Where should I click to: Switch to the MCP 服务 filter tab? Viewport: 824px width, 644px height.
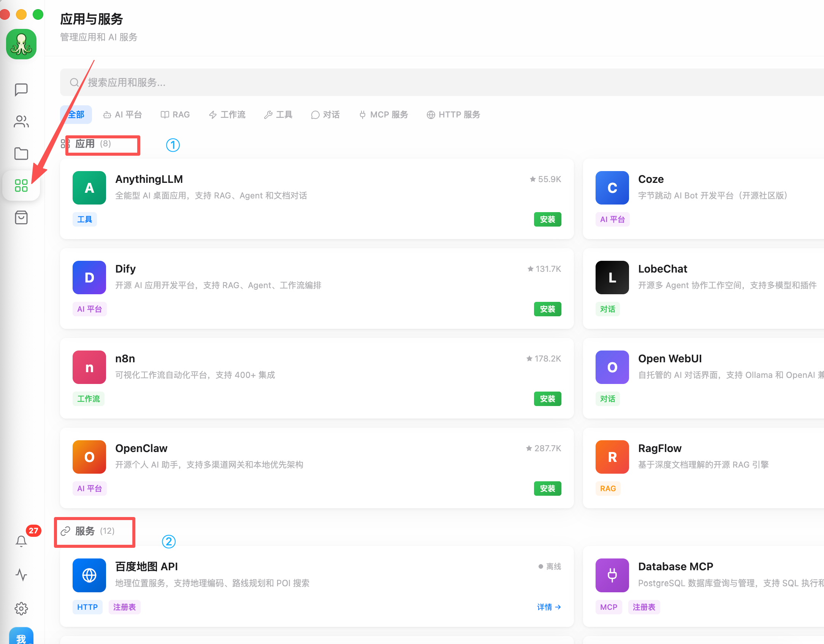[383, 114]
